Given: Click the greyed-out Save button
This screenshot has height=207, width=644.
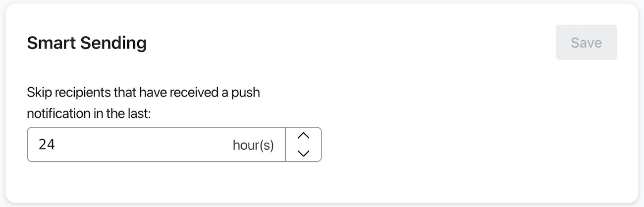Looking at the screenshot, I should [x=586, y=43].
